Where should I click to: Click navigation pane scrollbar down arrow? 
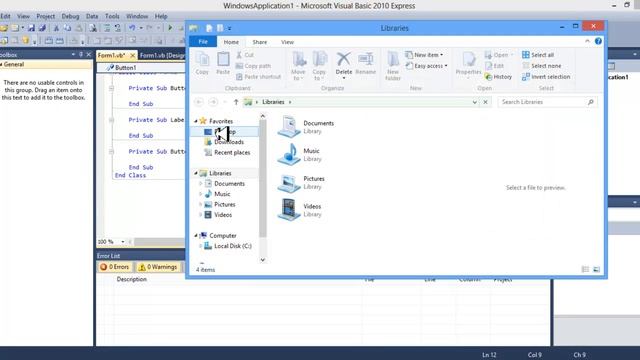click(262, 260)
